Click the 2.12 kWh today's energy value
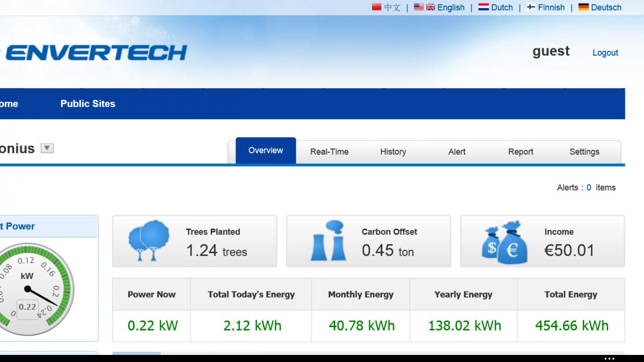This screenshot has width=644, height=362. (x=253, y=326)
